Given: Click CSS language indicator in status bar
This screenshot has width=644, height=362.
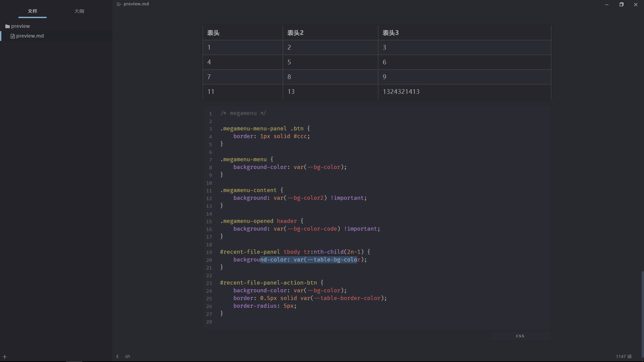Looking at the screenshot, I should (x=520, y=336).
